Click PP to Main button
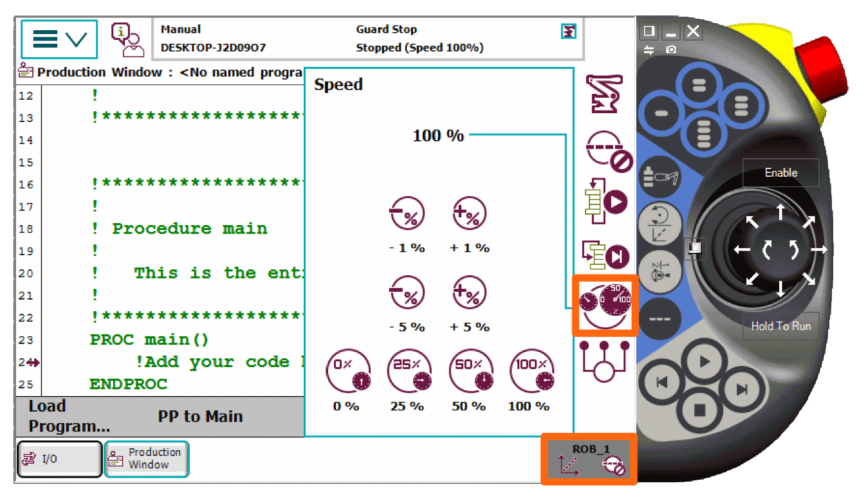868x499 pixels. (x=200, y=416)
